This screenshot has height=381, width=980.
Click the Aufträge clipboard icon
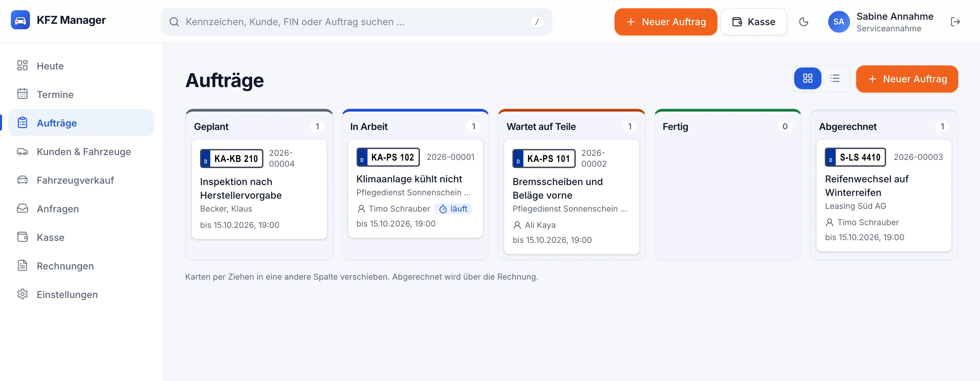(22, 122)
